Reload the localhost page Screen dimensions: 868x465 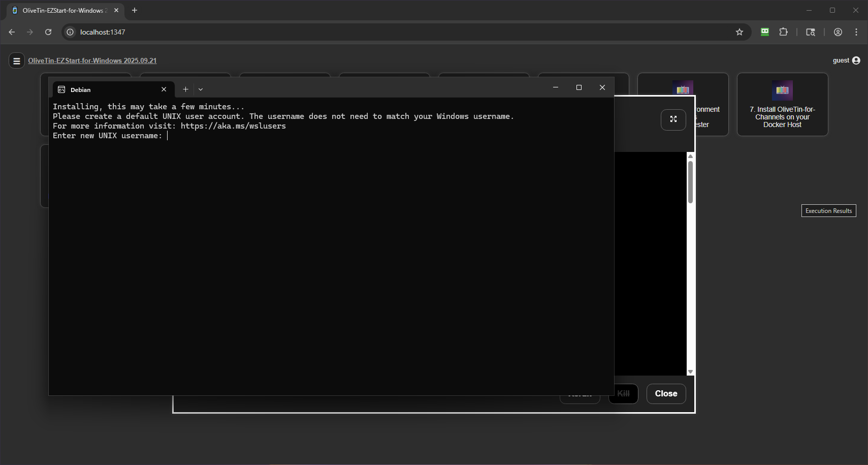tap(48, 32)
